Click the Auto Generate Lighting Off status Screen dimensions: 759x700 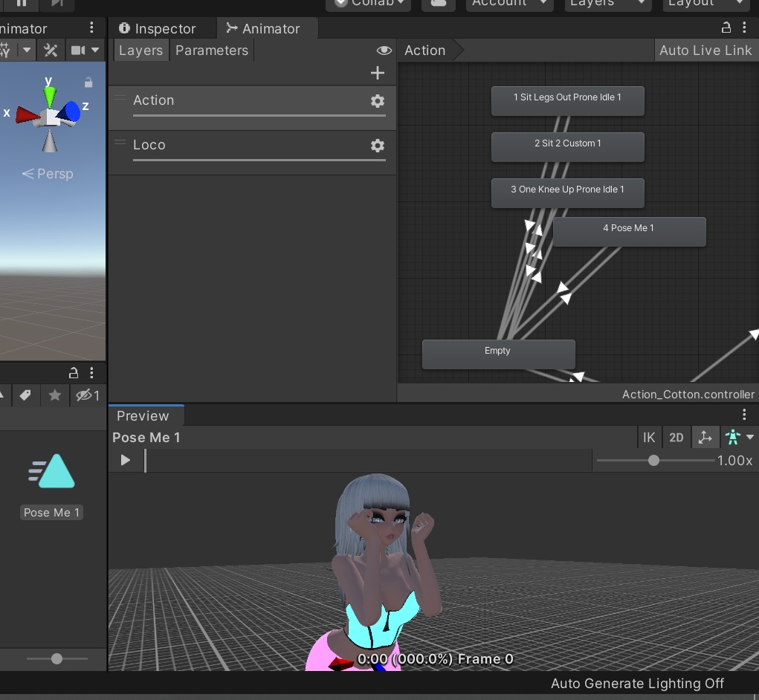point(637,683)
